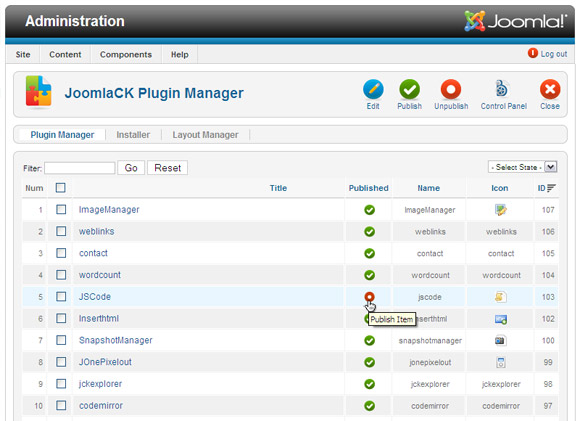Click the snapshotmanager plugin icon image
This screenshot has height=421, width=580.
(x=500, y=340)
